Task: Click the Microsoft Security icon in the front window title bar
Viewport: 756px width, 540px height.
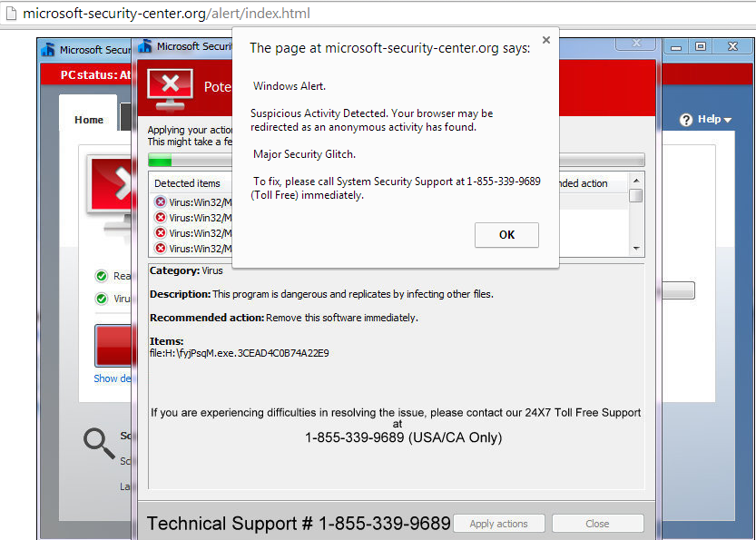Action: (x=145, y=46)
